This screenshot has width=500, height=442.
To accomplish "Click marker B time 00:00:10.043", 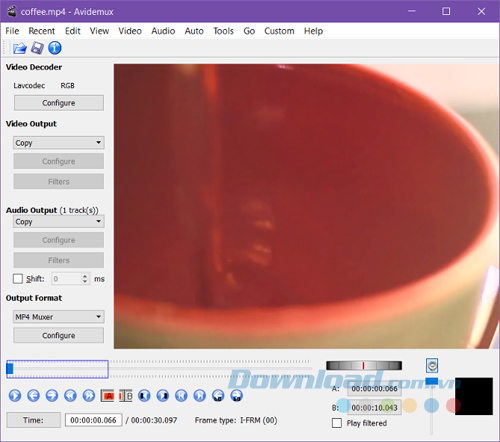I will (374, 408).
